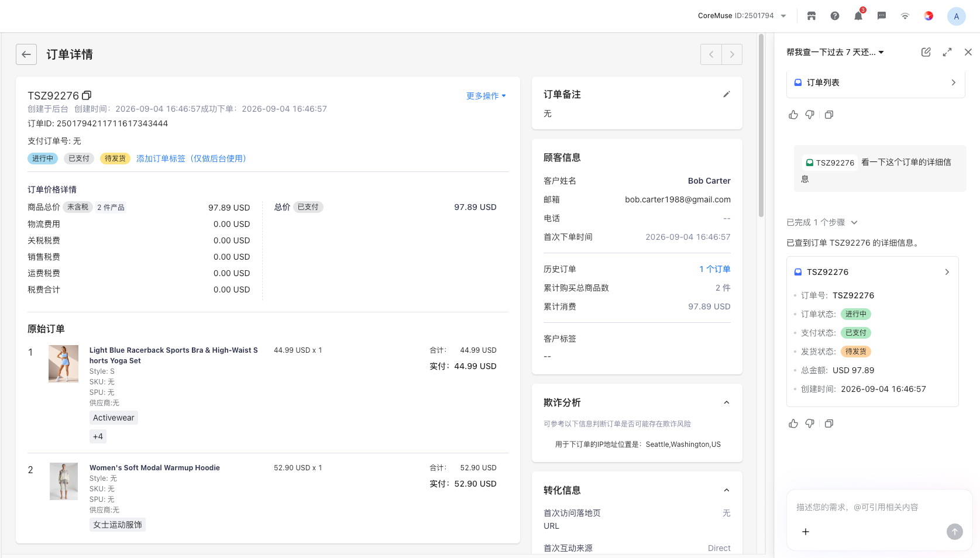Open the 1 个订单 history link

coord(715,269)
